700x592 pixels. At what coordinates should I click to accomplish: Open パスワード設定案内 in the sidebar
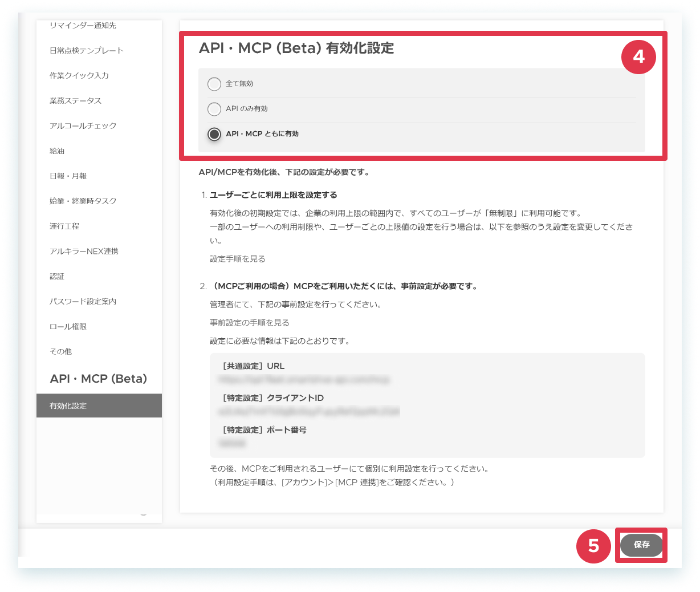[83, 302]
